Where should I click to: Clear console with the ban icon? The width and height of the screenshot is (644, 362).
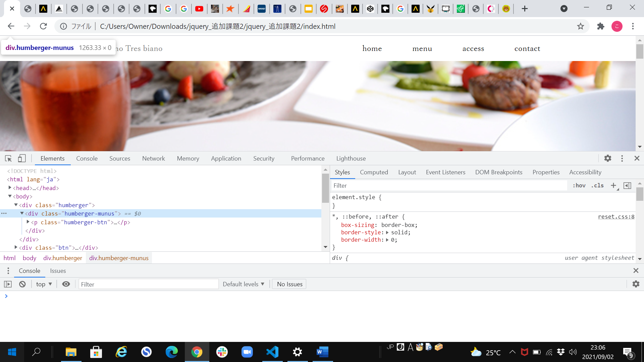tap(22, 284)
